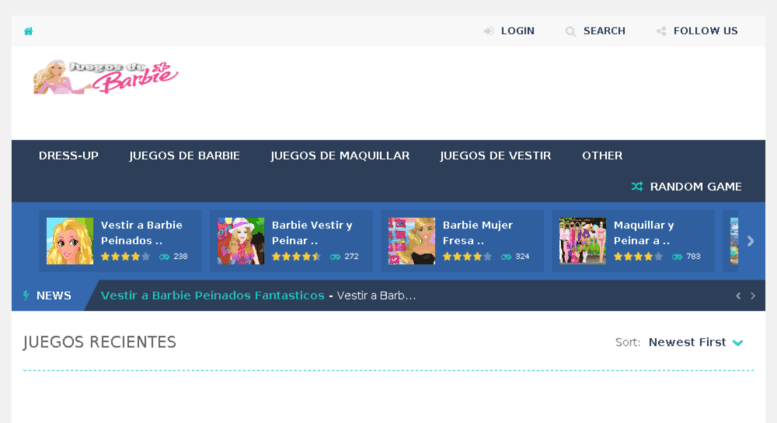This screenshot has width=777, height=423.
Task: Open the DRESS-UP menu
Action: [68, 156]
